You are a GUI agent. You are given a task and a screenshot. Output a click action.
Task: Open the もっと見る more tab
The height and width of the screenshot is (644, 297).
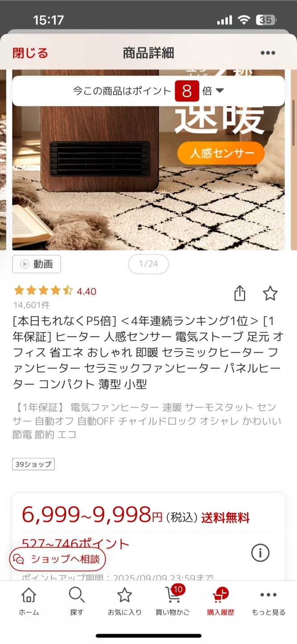coord(268,602)
